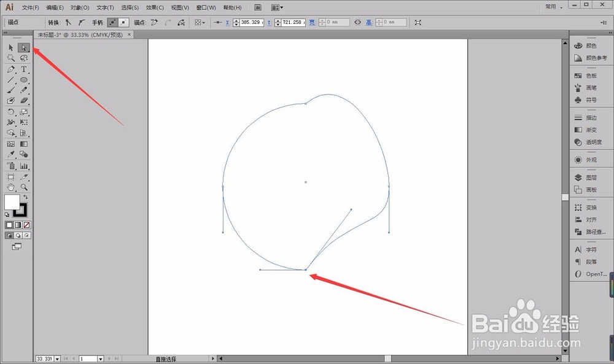
Task: Select the black arrow Selection tool
Action: (x=10, y=48)
